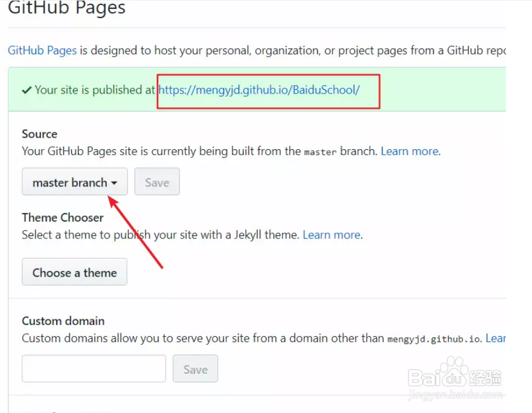Click Save button beside master branch
The height and width of the screenshot is (413, 532).
[157, 182]
